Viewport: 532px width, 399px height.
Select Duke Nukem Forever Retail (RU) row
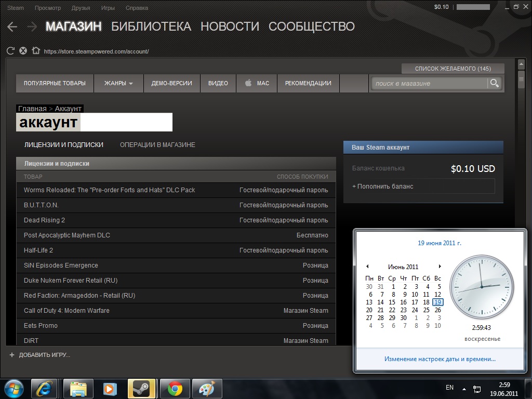(x=176, y=281)
